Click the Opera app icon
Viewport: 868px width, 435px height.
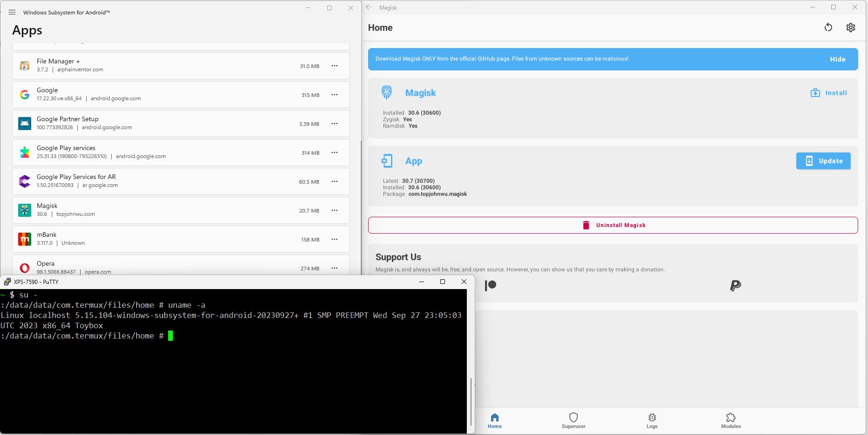pyautogui.click(x=25, y=268)
